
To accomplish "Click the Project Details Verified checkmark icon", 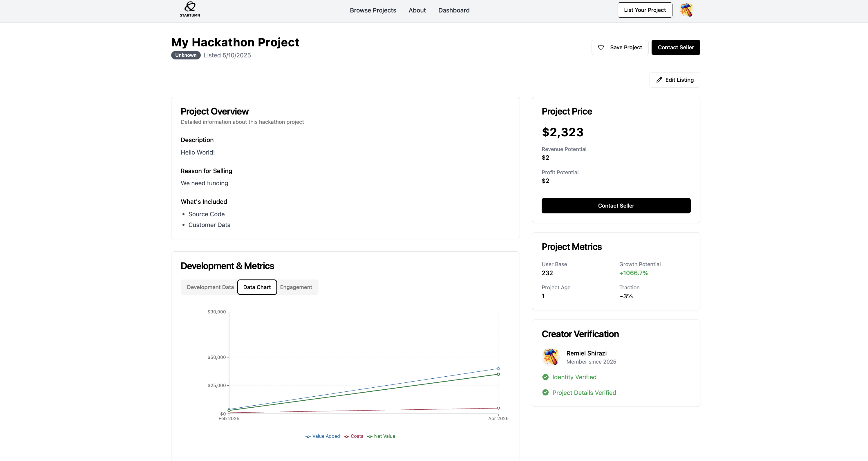I will click(545, 393).
